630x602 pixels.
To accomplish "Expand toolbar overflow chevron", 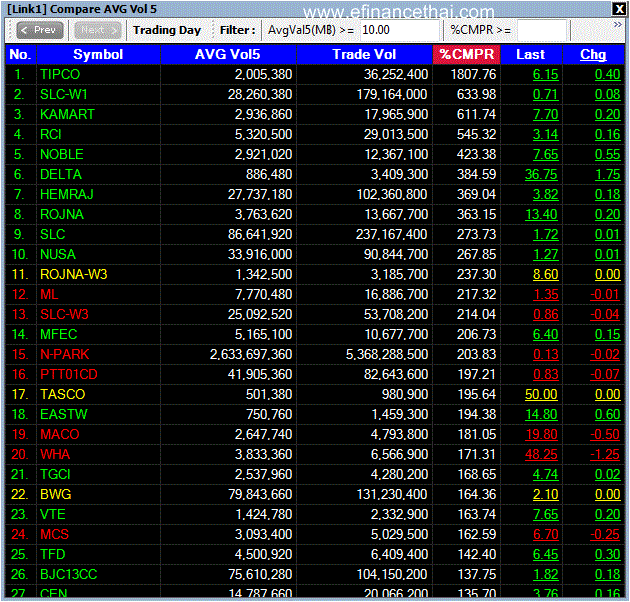I will click(x=618, y=25).
